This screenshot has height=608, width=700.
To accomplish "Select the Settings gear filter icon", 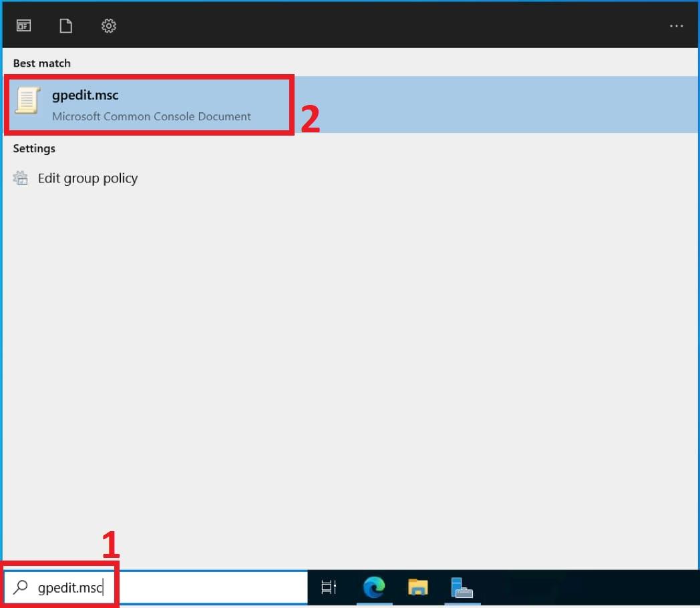I will pyautogui.click(x=109, y=26).
